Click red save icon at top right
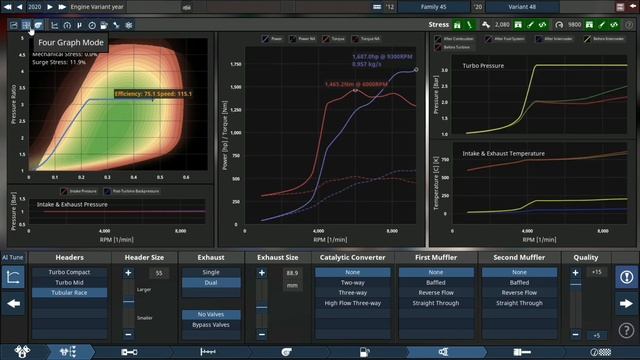Screen dimensions: 640x360 620,7
